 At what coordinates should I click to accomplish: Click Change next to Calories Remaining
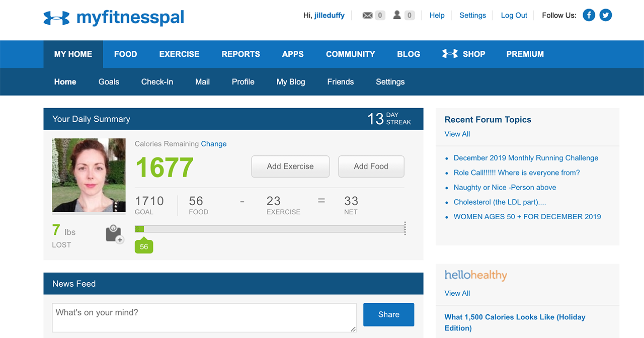pos(214,144)
